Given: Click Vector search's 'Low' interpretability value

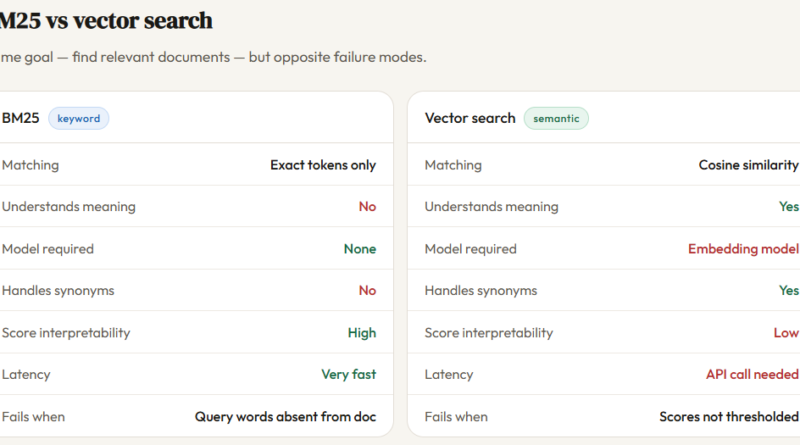Looking at the screenshot, I should (x=786, y=333).
